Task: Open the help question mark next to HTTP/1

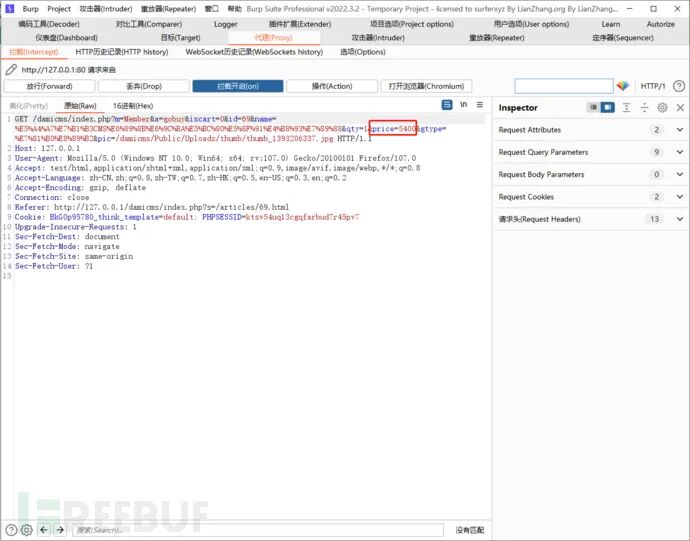Action: tap(679, 86)
